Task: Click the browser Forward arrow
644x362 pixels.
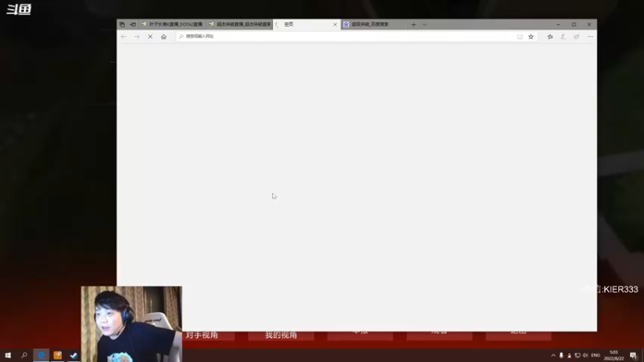Action: click(x=137, y=36)
